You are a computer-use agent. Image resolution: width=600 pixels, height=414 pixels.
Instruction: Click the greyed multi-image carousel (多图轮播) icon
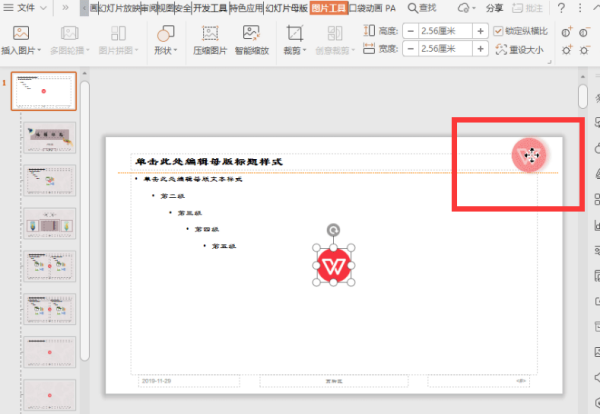click(70, 33)
